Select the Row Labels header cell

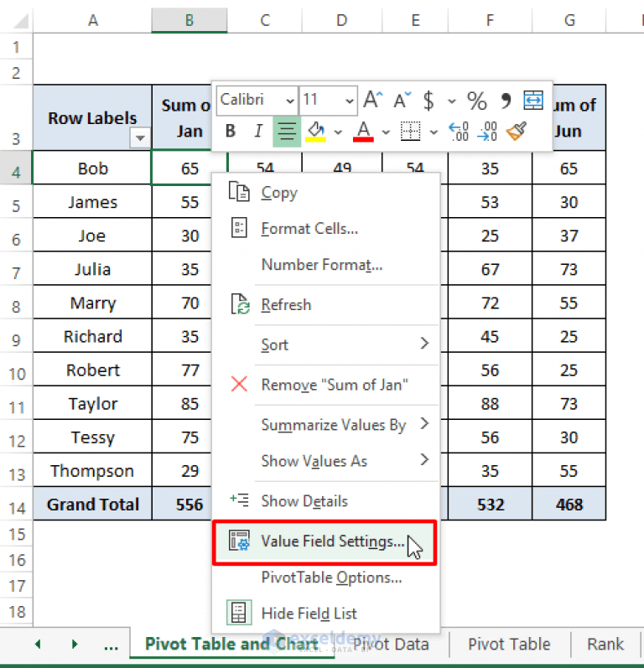tap(92, 117)
